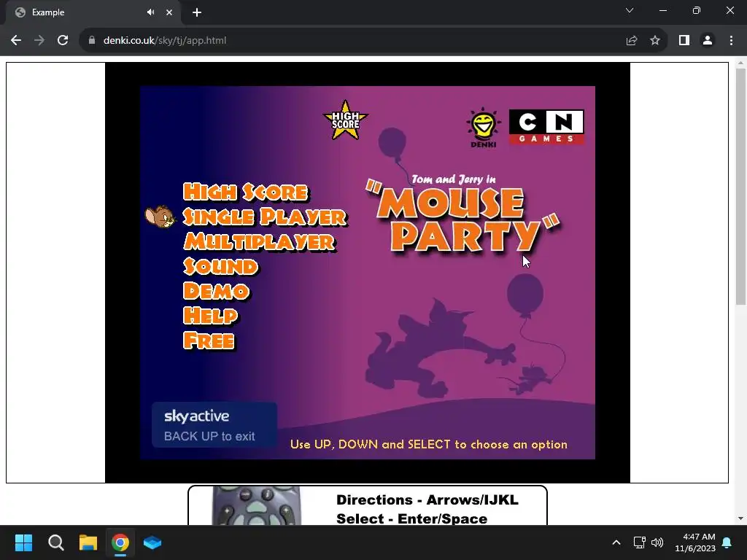Click the page vertical scrollbar thumb
The width and height of the screenshot is (747, 560).
[x=740, y=186]
